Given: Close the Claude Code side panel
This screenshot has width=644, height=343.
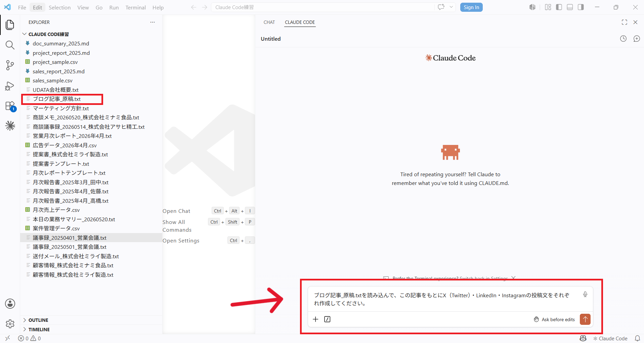Looking at the screenshot, I should tap(635, 22).
